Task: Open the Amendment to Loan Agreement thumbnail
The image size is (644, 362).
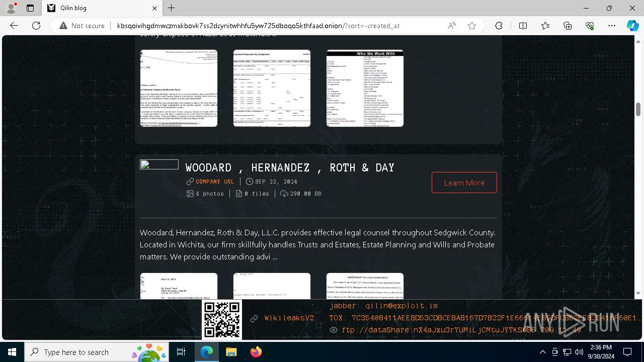Action: tap(365, 286)
